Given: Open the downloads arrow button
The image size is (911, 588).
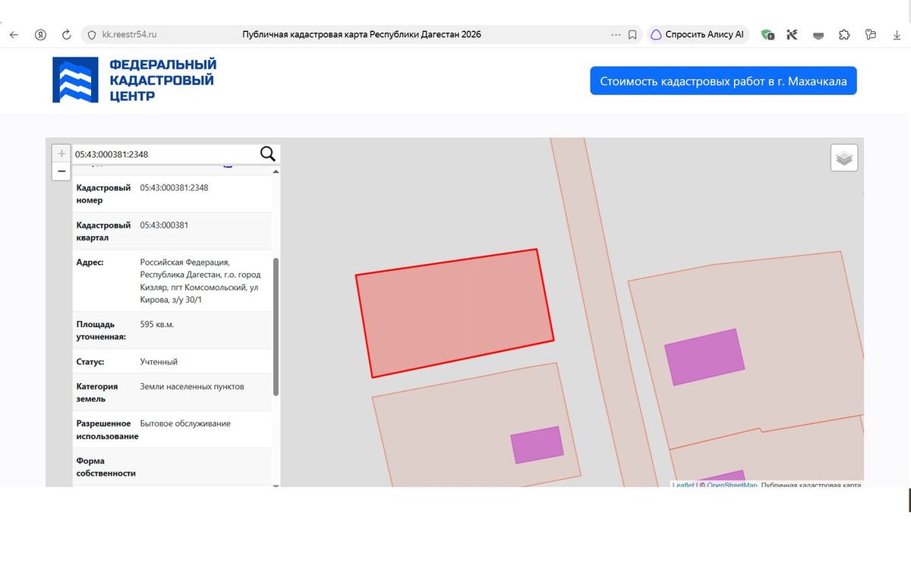Looking at the screenshot, I should (897, 34).
